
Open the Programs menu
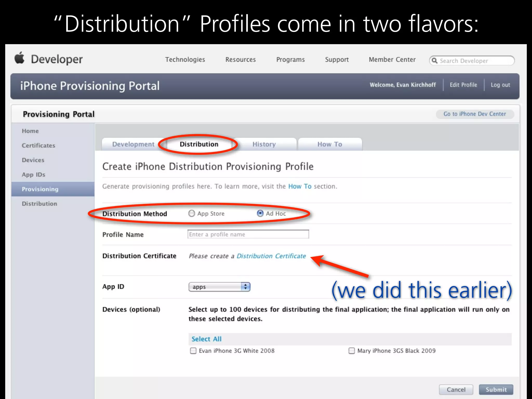[290, 60]
